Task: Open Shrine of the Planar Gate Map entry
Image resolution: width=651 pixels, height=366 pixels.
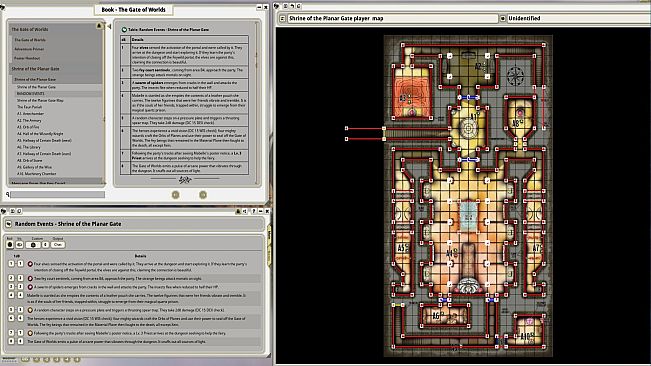Action: tap(40, 100)
